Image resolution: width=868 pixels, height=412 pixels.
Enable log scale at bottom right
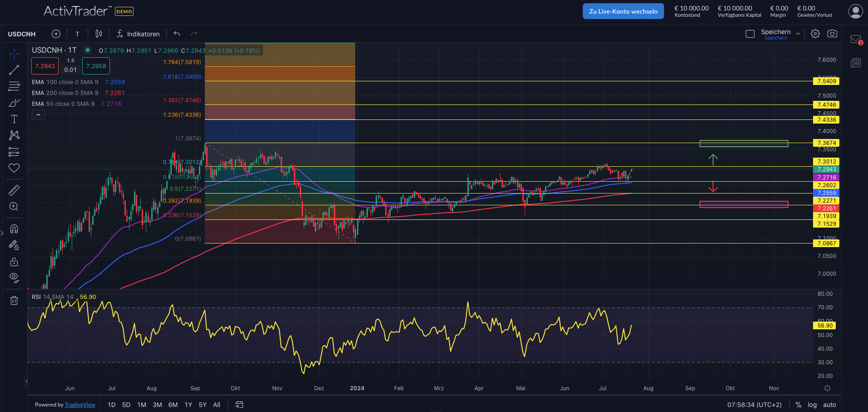[x=812, y=404]
